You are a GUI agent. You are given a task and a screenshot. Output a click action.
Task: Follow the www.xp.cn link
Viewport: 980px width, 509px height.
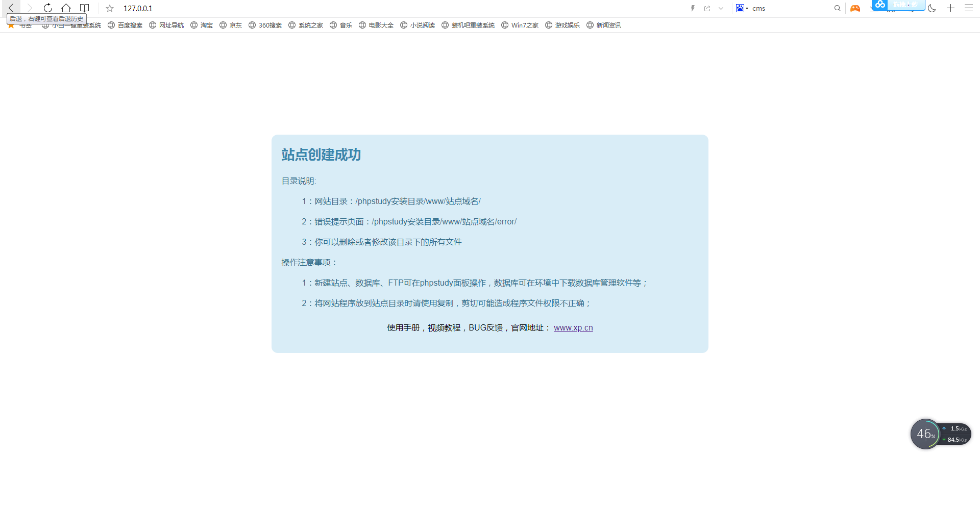(573, 327)
